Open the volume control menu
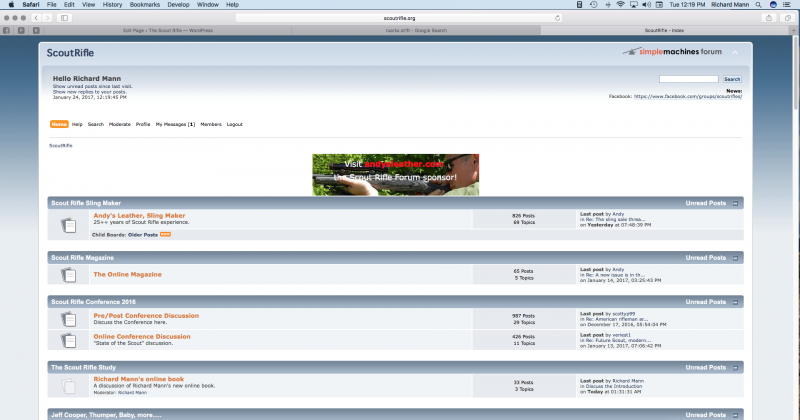The width and height of the screenshot is (800, 420). (x=646, y=5)
